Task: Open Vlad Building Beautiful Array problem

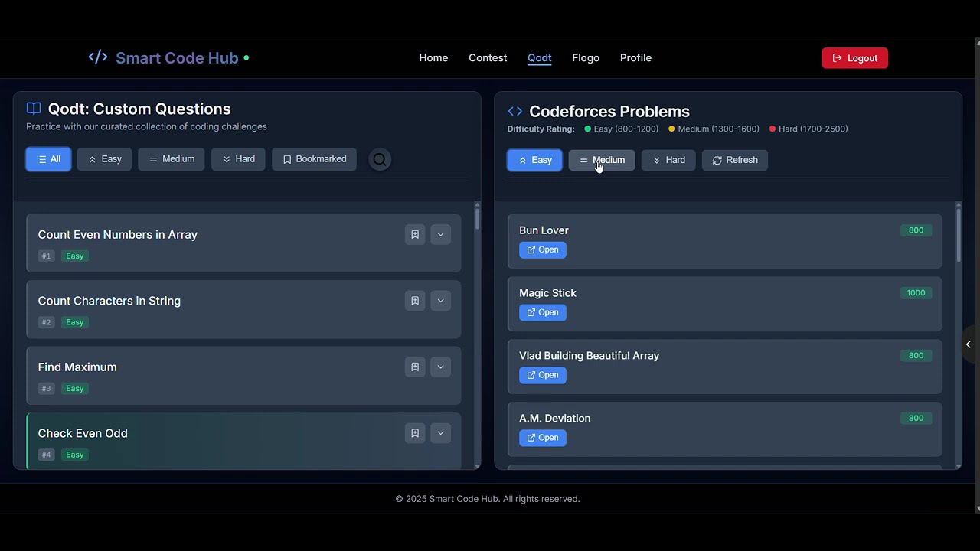Action: click(x=543, y=375)
